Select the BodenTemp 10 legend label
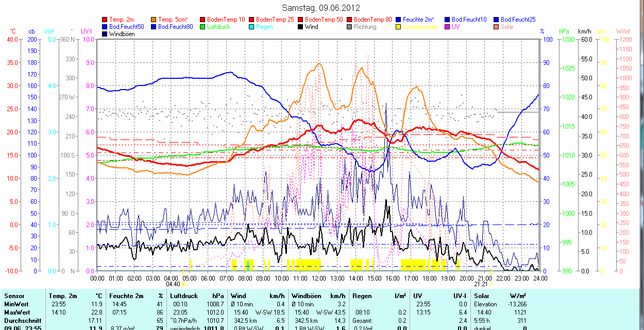644x330 pixels. pyautogui.click(x=226, y=20)
